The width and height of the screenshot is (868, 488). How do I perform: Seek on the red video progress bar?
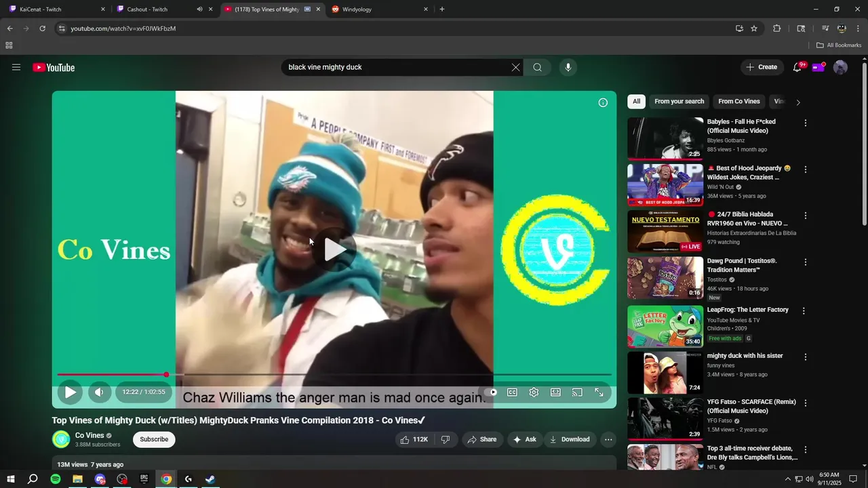334,374
